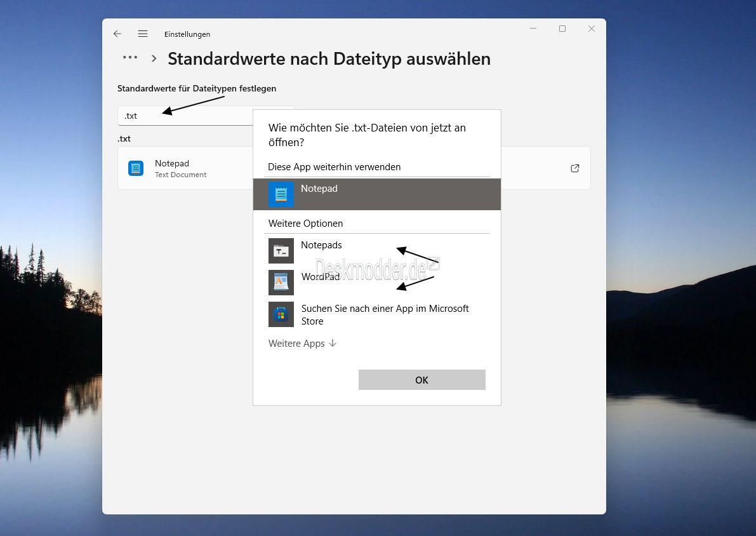Open the hamburger navigation menu
Screen dimensions: 756x536
[143, 34]
